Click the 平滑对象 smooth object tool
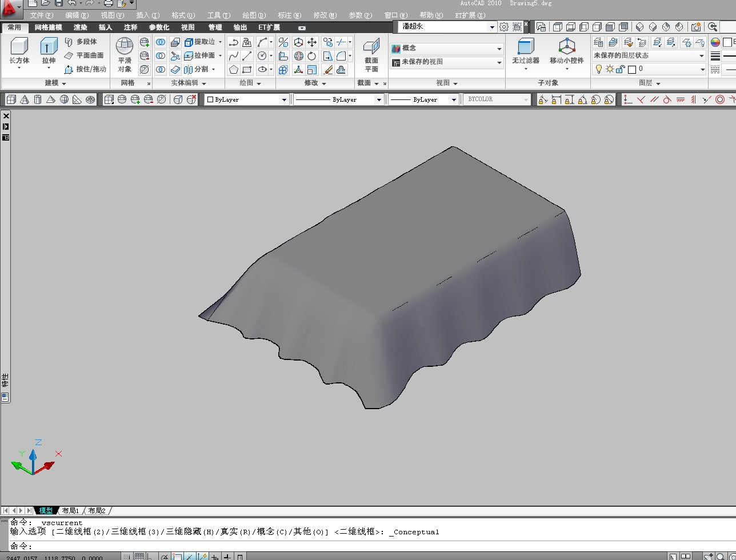Viewport: 736px width, 560px height. (x=125, y=55)
